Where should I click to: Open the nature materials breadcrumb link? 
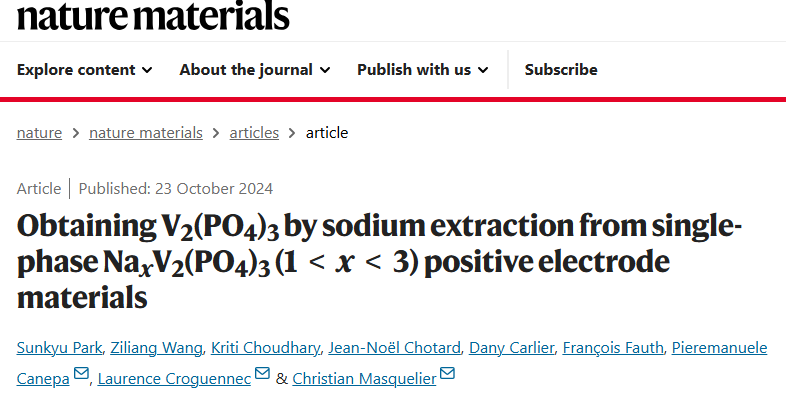(146, 133)
